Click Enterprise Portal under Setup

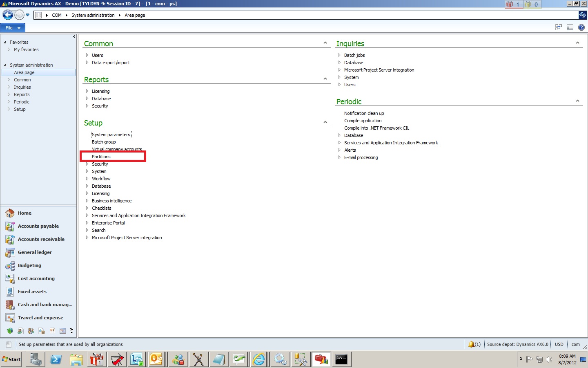(108, 223)
